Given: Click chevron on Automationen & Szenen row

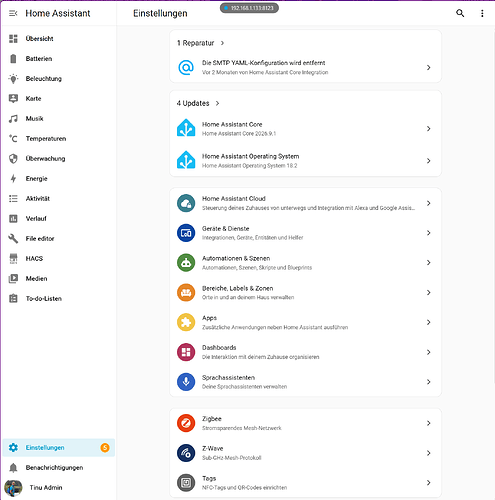Looking at the screenshot, I should [x=429, y=263].
